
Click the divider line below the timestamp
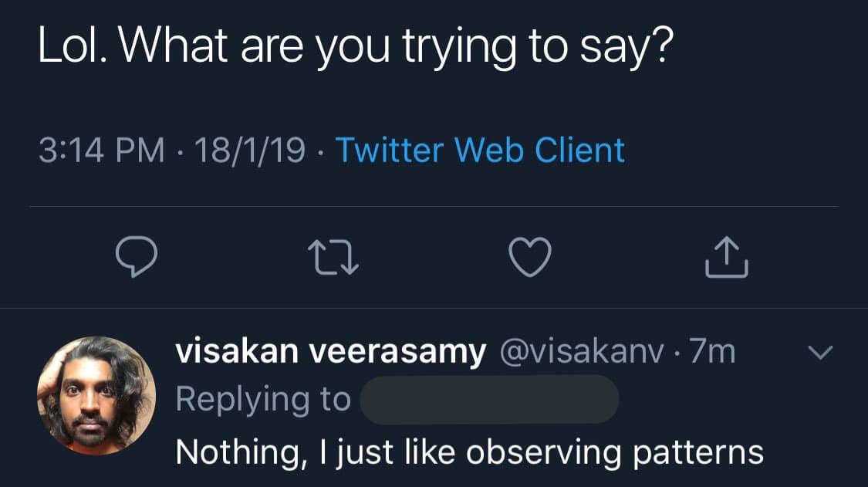pyautogui.click(x=434, y=207)
